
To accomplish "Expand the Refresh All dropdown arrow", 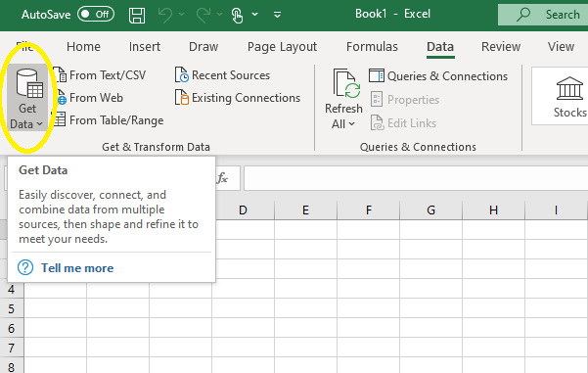I will (351, 123).
